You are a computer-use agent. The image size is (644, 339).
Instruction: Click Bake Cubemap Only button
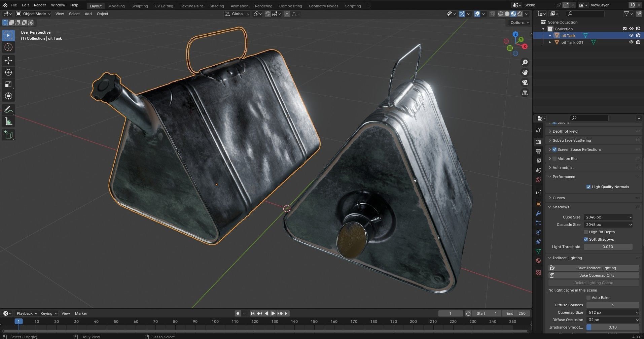coord(594,275)
